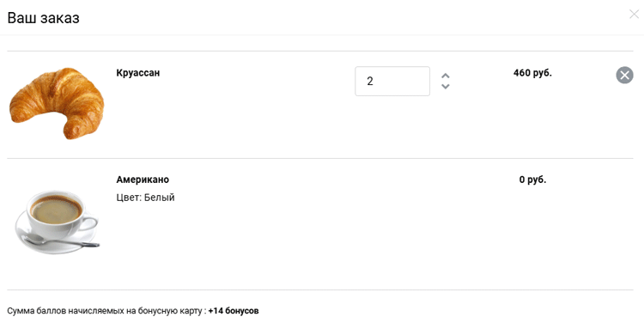644x323 pixels.
Task: Select the separator line above the bonus summary
Action: [x=320, y=289]
